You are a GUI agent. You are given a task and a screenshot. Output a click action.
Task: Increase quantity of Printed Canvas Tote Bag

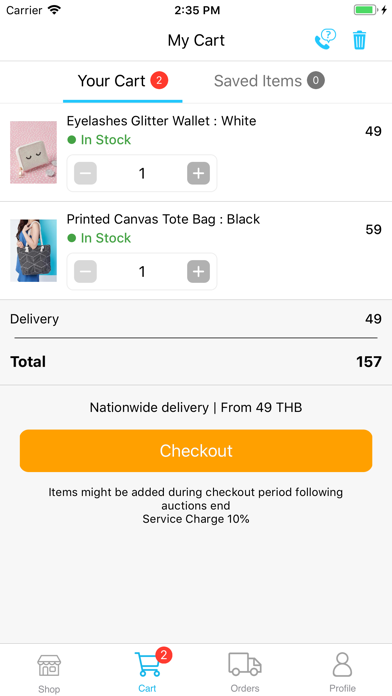[x=198, y=272]
